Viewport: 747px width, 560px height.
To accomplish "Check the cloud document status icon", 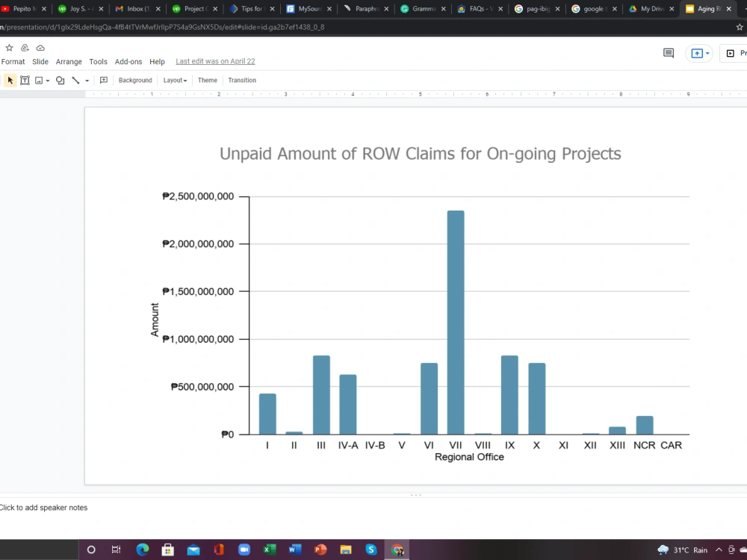I will click(40, 48).
